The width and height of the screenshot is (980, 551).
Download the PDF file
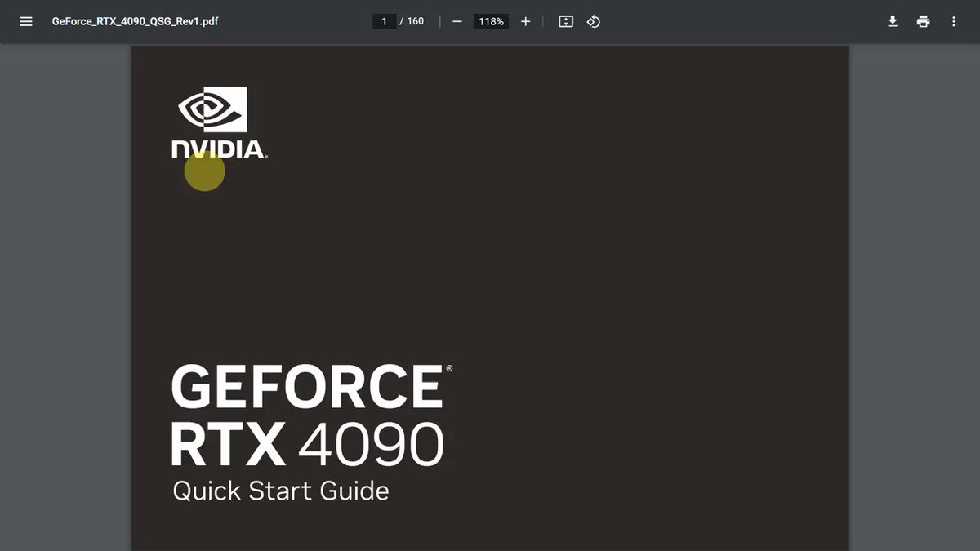(x=893, y=21)
